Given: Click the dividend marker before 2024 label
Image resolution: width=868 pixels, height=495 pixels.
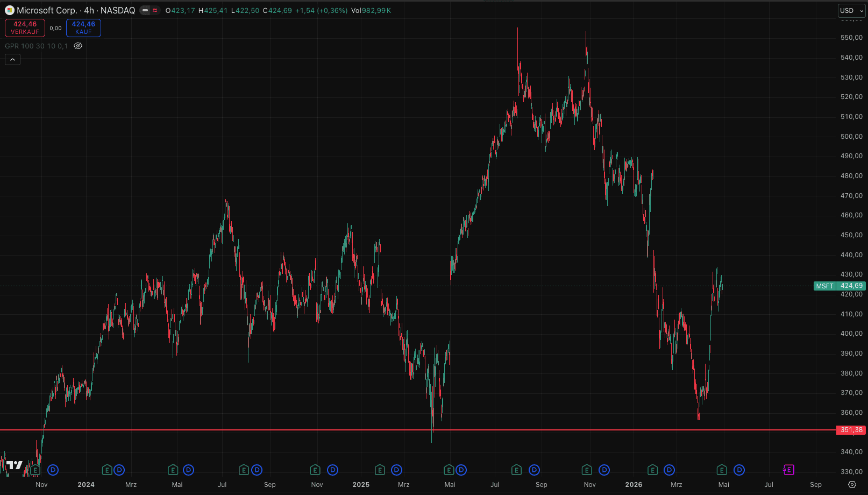Looking at the screenshot, I should (x=53, y=470).
